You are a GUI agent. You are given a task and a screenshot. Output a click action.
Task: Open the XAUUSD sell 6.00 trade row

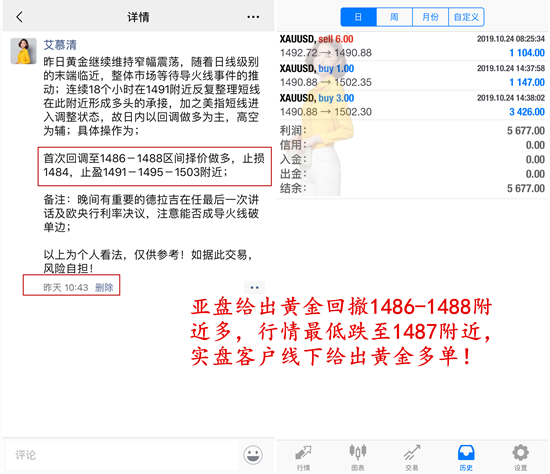[412, 46]
